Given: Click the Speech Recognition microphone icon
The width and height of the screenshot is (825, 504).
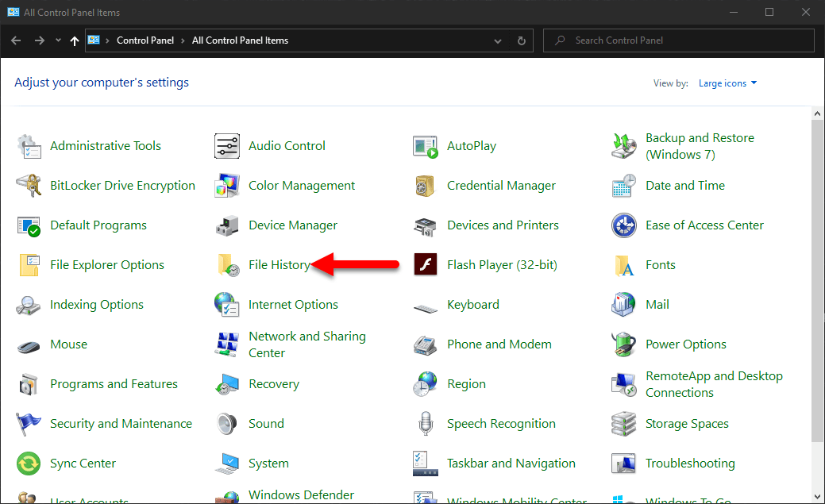Looking at the screenshot, I should [x=426, y=424].
